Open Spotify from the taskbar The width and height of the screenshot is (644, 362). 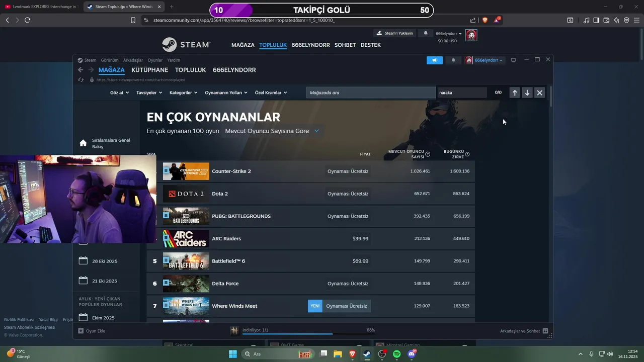tap(396, 354)
